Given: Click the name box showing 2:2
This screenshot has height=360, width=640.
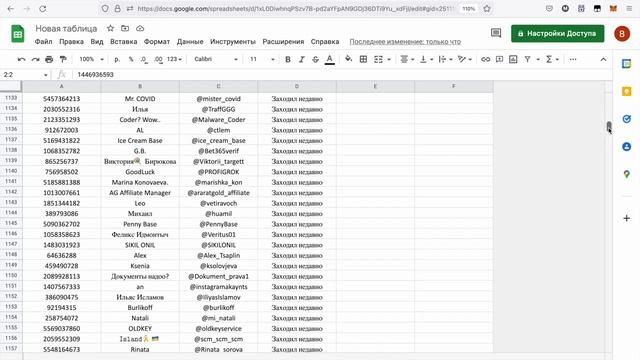Looking at the screenshot, I should tap(24, 75).
